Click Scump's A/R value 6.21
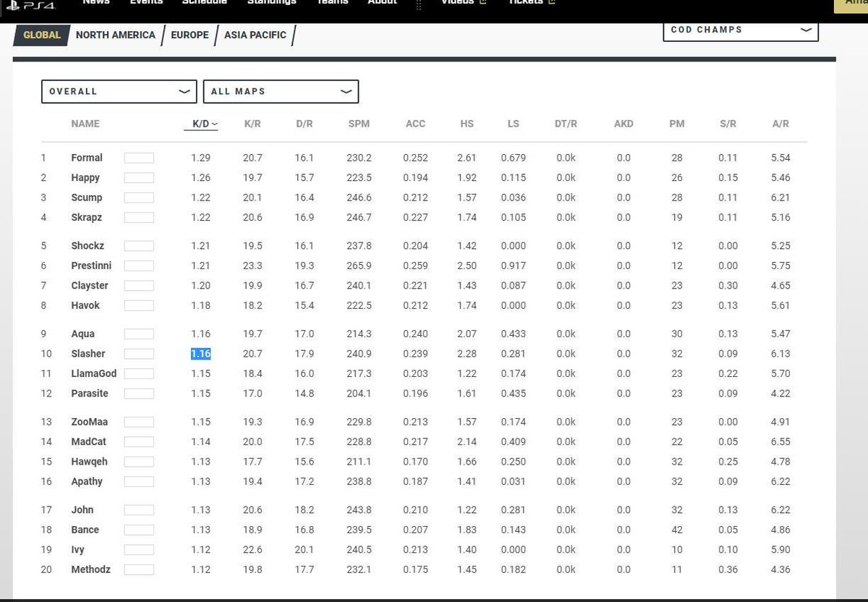The image size is (868, 602). (x=780, y=198)
